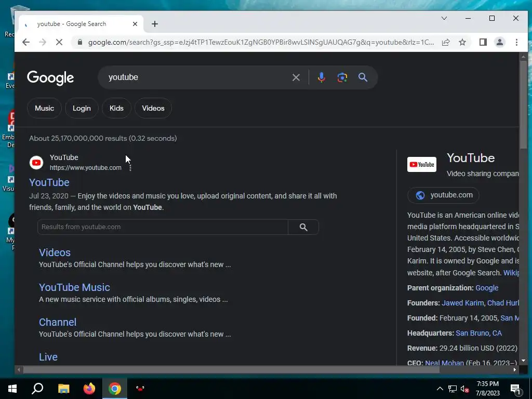Click the youtube.com website button
This screenshot has height=399, width=532.
pos(443,195)
